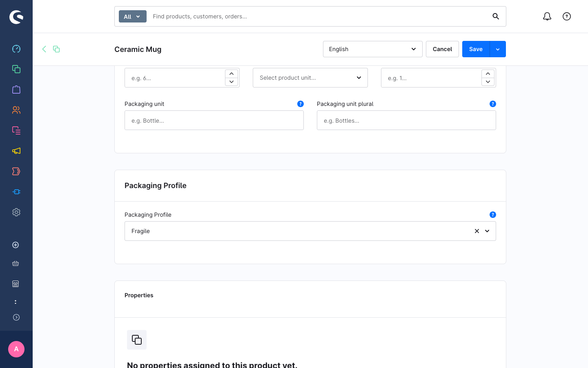The width and height of the screenshot is (588, 368).
Task: Decrease the e.g. 6 field value
Action: point(232,82)
